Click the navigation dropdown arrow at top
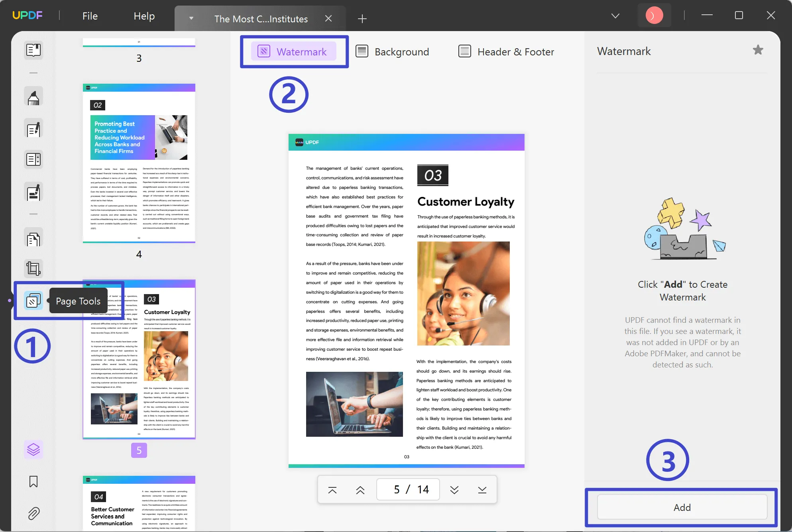792x532 pixels. (x=615, y=16)
